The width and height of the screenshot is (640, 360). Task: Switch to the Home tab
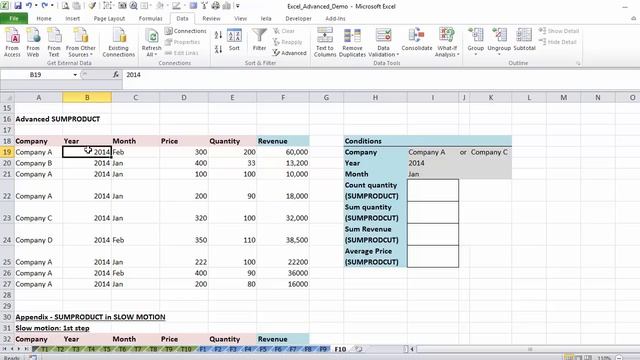pyautogui.click(x=44, y=18)
